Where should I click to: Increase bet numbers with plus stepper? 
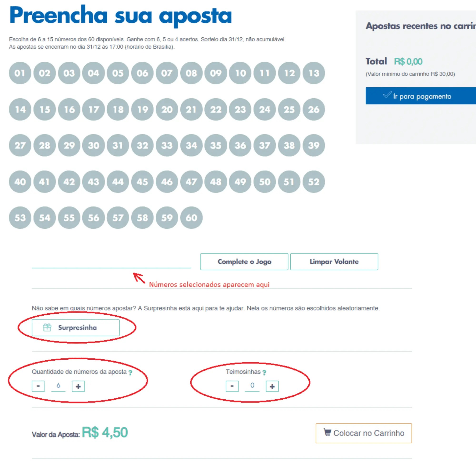pos(78,386)
